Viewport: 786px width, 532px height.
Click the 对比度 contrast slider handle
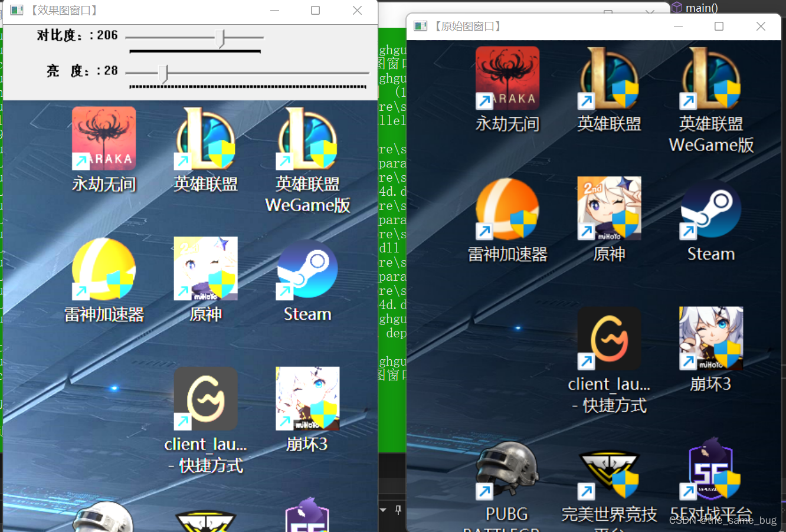point(221,38)
